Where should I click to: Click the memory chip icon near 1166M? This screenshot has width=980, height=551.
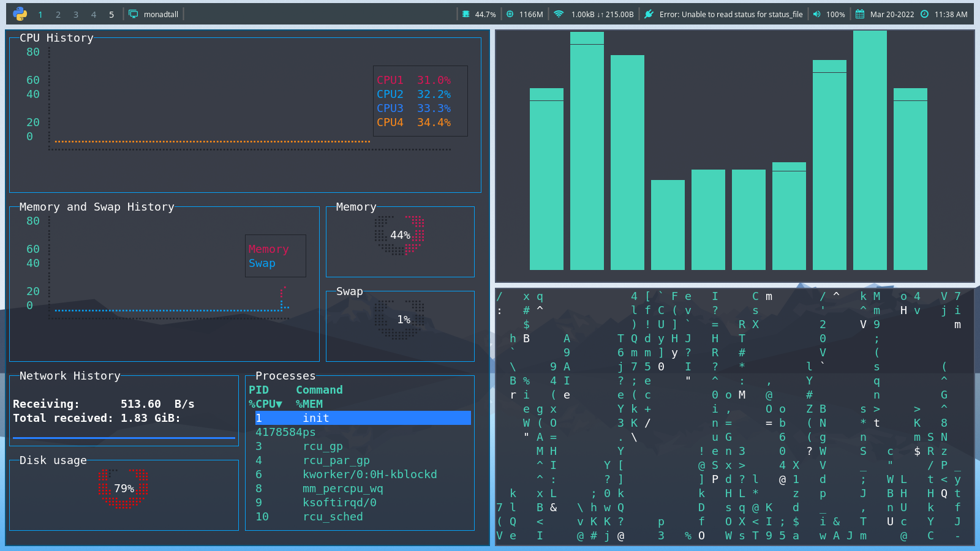click(509, 13)
